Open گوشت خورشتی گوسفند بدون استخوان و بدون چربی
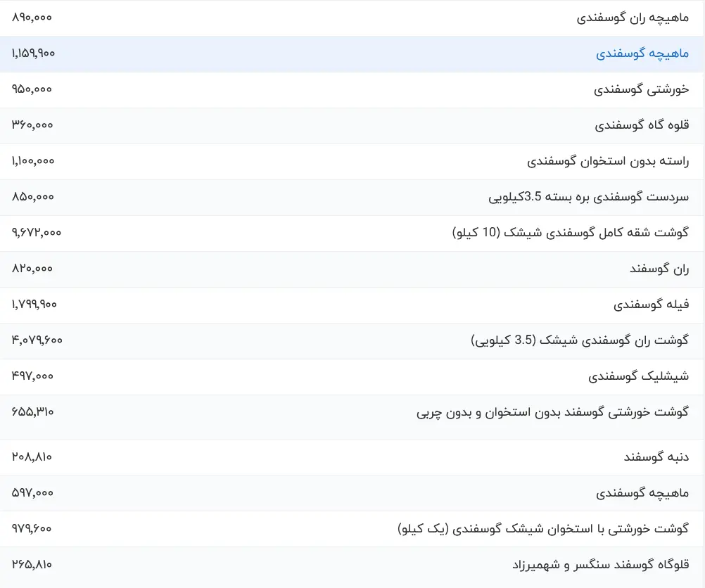 point(552,412)
